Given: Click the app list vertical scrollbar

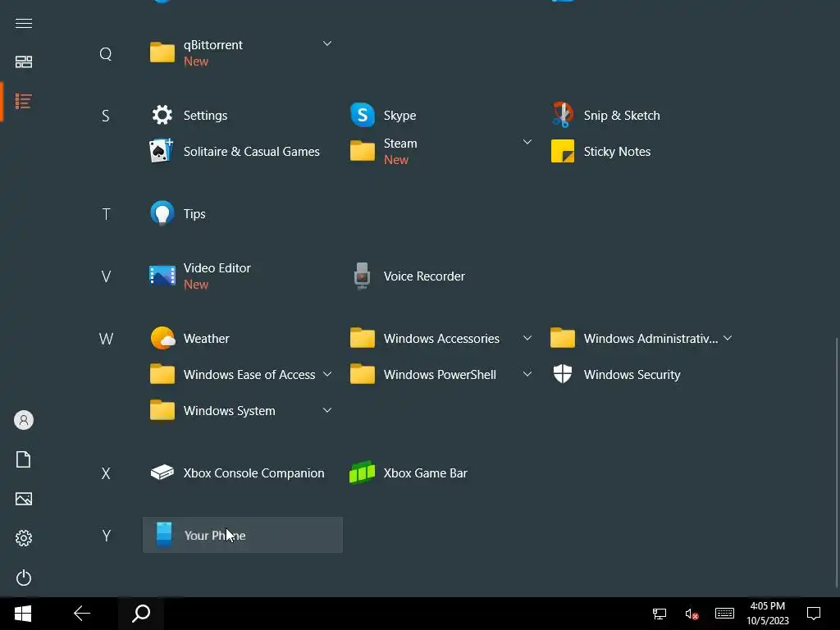Looking at the screenshot, I should point(836,463).
